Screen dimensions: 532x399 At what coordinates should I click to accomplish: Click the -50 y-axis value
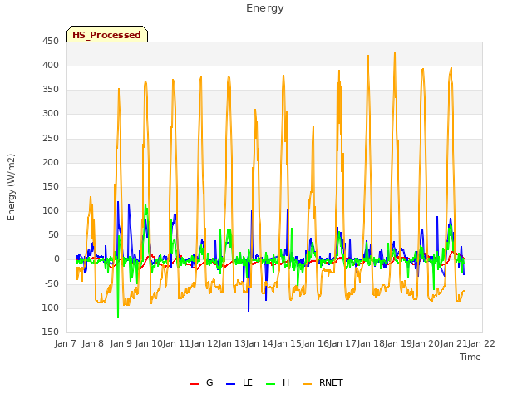tap(52, 283)
